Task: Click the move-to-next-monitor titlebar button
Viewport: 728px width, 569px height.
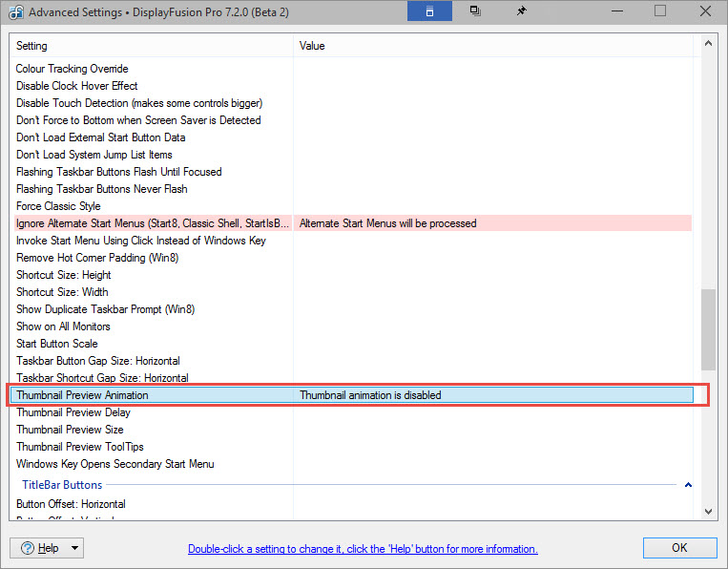Action: (475, 11)
